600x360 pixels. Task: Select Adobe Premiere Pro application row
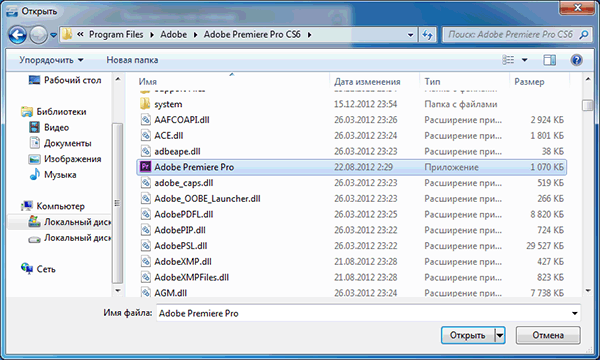coord(351,167)
